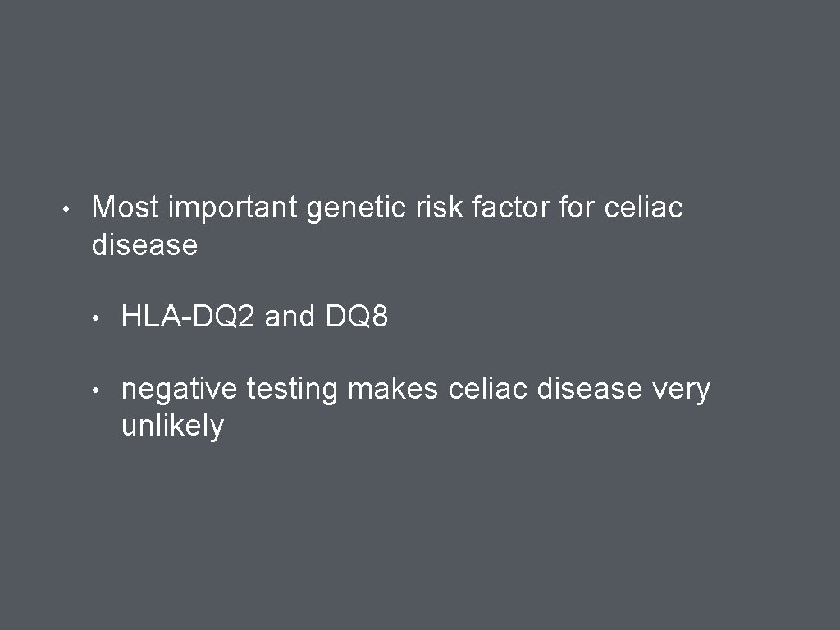
Task: Select the word 'testing'
Action: tap(293, 390)
